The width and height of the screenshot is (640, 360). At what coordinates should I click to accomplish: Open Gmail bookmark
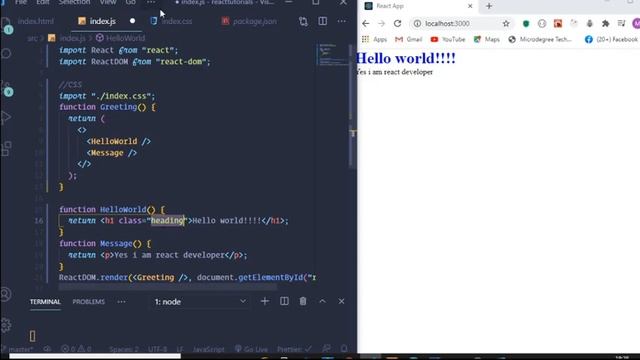(409, 39)
